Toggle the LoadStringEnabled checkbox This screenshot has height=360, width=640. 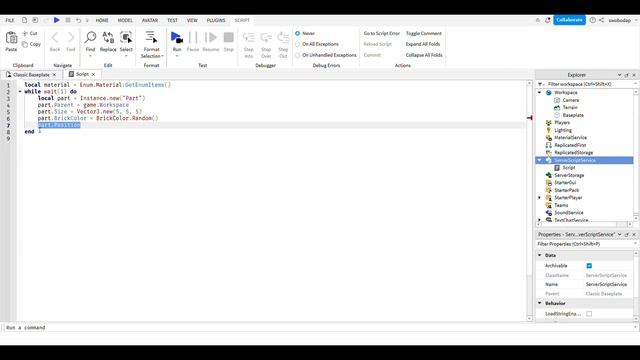[x=589, y=314]
